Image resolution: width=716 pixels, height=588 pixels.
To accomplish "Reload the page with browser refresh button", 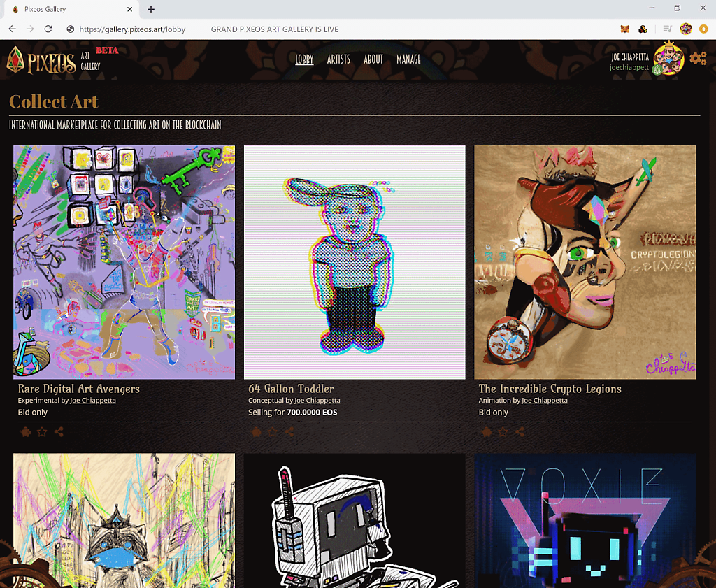I will [x=48, y=29].
